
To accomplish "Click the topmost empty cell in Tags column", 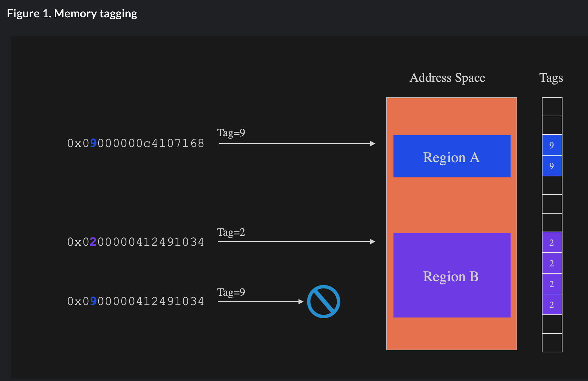I will pos(552,107).
